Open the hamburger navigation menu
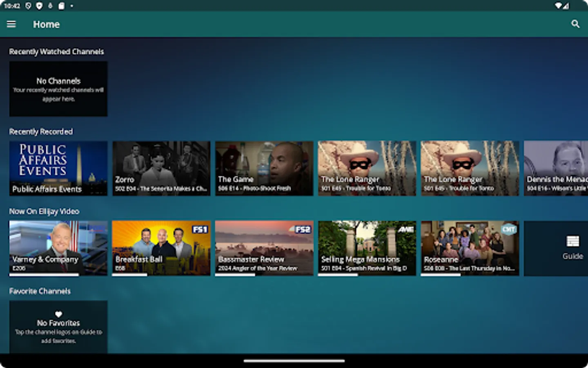This screenshot has width=588, height=368. click(11, 24)
